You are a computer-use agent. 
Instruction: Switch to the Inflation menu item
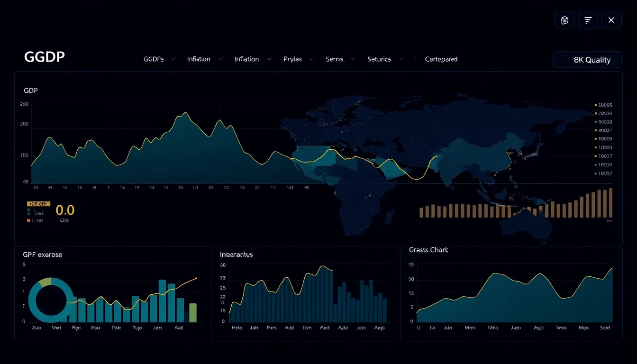(x=199, y=59)
